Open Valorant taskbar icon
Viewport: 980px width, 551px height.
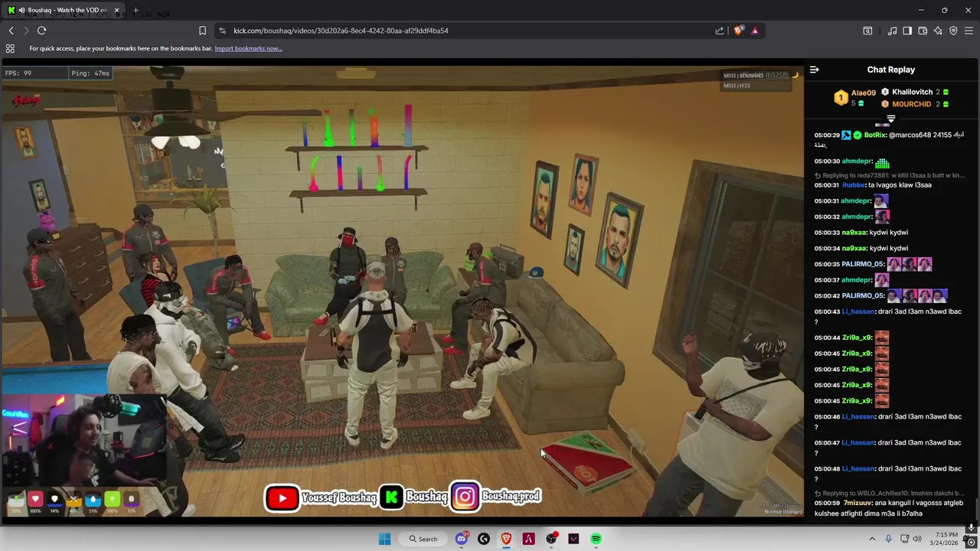pos(573,539)
